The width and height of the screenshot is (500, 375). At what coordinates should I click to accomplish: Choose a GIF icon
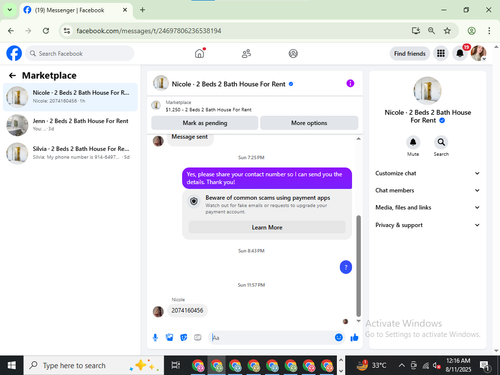point(198,338)
